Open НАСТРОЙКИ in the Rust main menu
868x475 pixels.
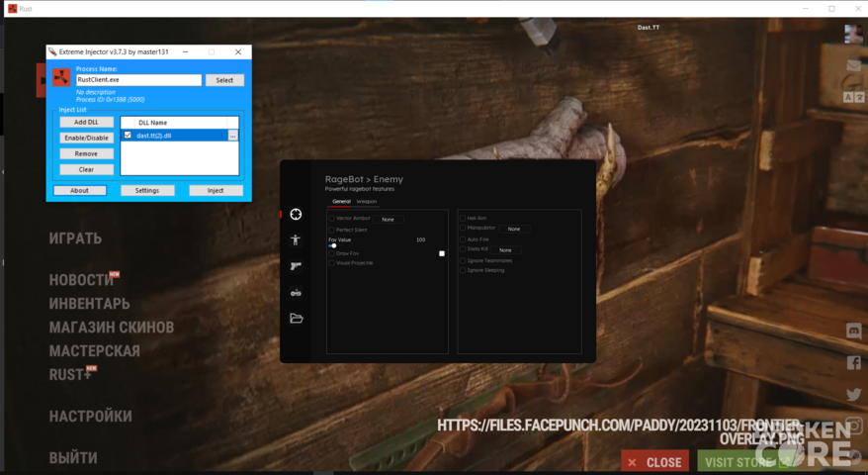point(91,417)
